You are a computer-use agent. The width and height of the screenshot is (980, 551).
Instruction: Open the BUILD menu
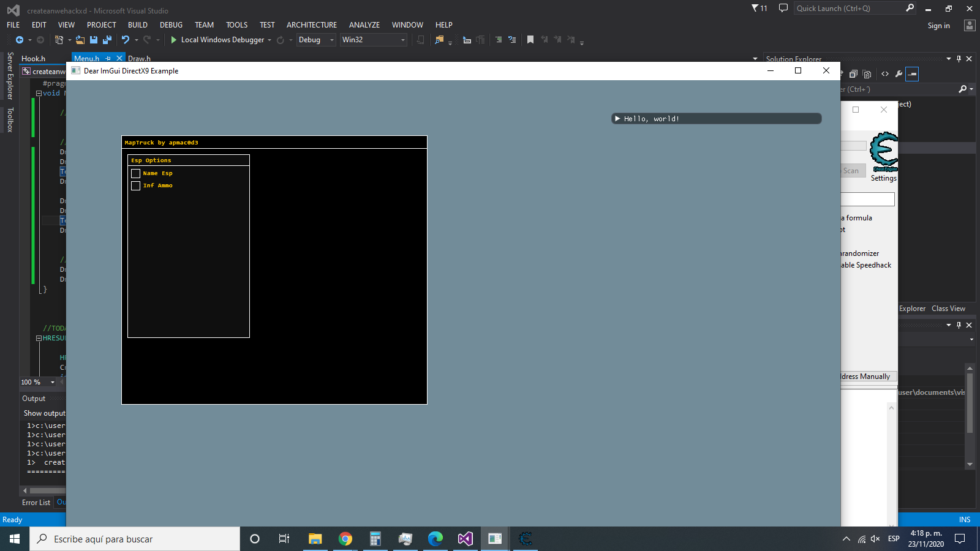pyautogui.click(x=138, y=25)
